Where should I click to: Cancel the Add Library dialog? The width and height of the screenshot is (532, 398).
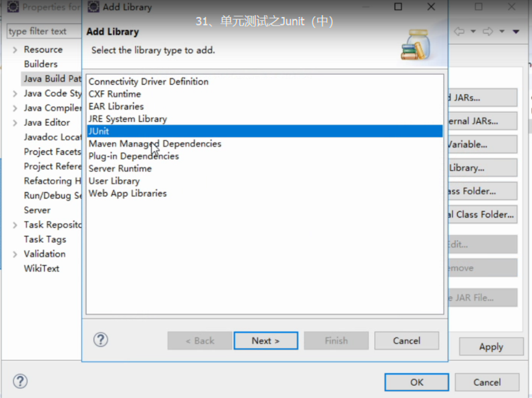(x=407, y=341)
